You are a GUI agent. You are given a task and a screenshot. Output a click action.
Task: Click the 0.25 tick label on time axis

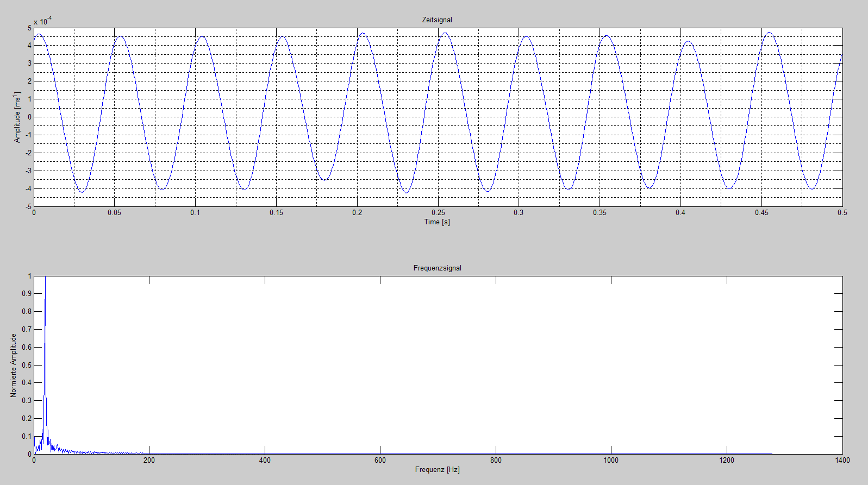[x=438, y=213]
